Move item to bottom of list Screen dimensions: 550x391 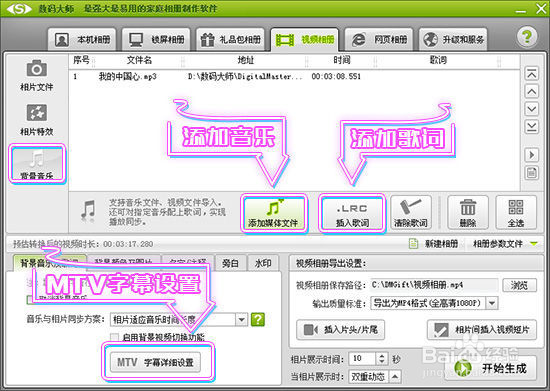[531, 127]
